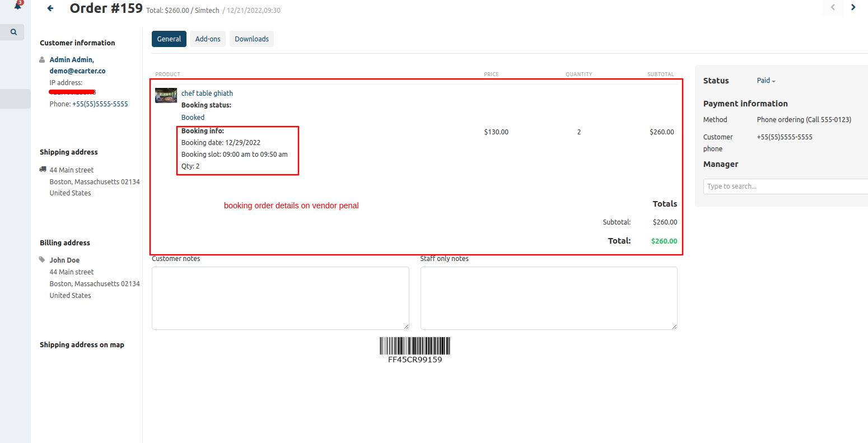Go to the previous order
This screenshot has width=868, height=443.
click(x=833, y=7)
